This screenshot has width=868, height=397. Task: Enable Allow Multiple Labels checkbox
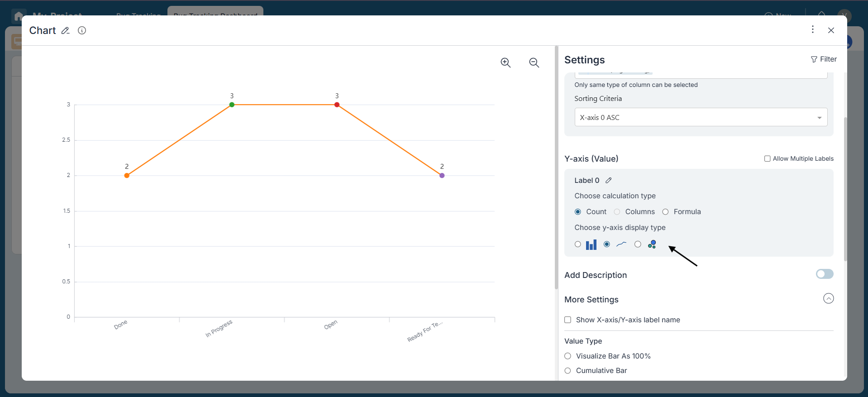point(768,158)
